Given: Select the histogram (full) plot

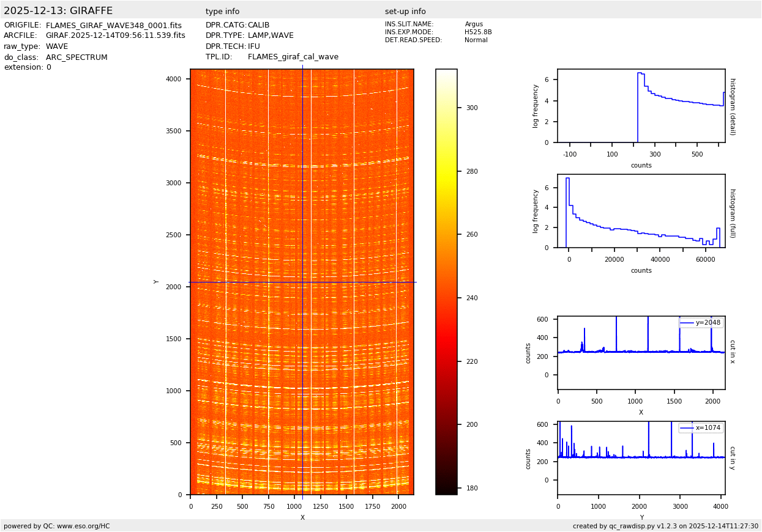Looking at the screenshot, I should click(641, 211).
